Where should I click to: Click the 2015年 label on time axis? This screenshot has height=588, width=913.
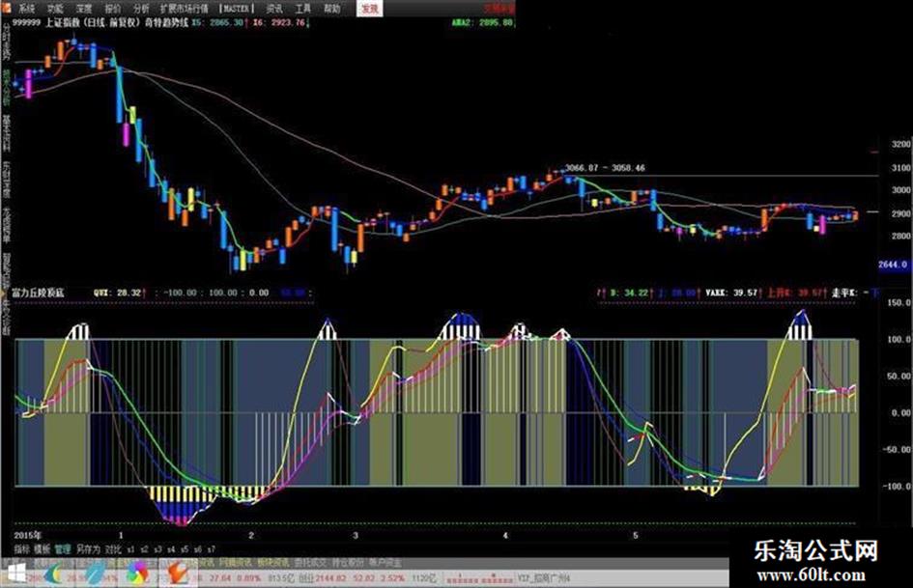click(x=28, y=535)
